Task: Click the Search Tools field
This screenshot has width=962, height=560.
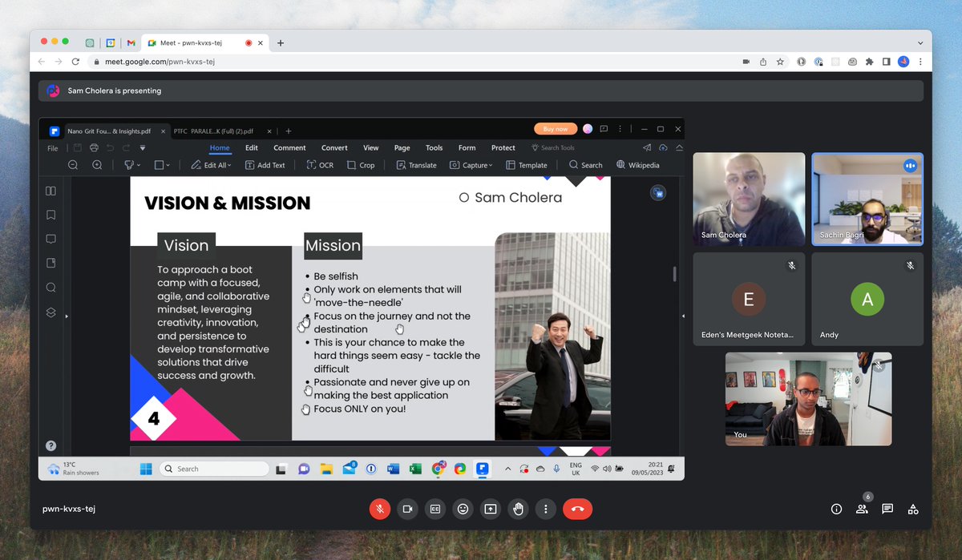Action: click(x=553, y=147)
